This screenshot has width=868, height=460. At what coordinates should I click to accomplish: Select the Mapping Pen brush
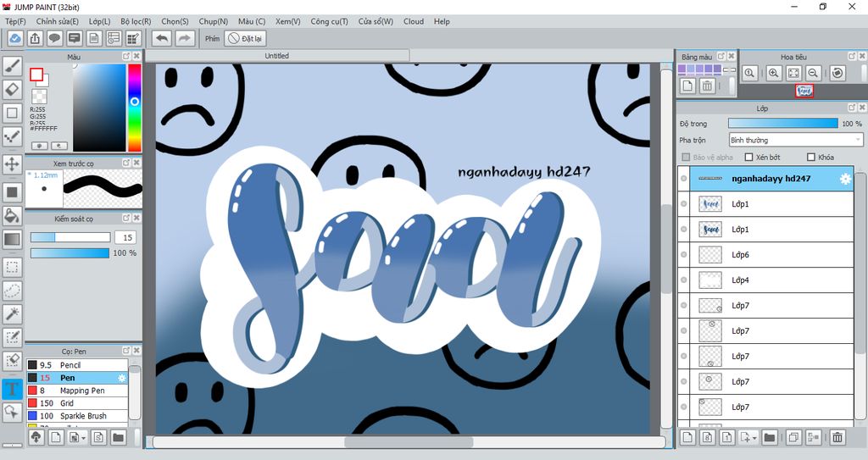tap(77, 391)
